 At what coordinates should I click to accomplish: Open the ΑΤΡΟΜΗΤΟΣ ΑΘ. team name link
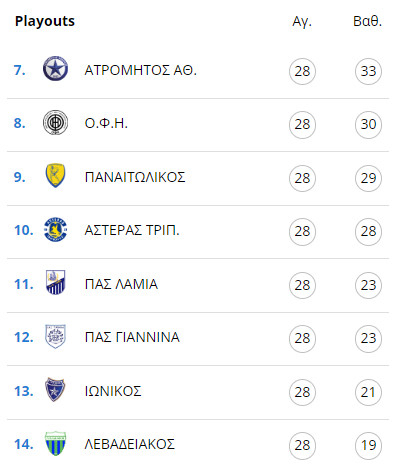[x=141, y=70]
